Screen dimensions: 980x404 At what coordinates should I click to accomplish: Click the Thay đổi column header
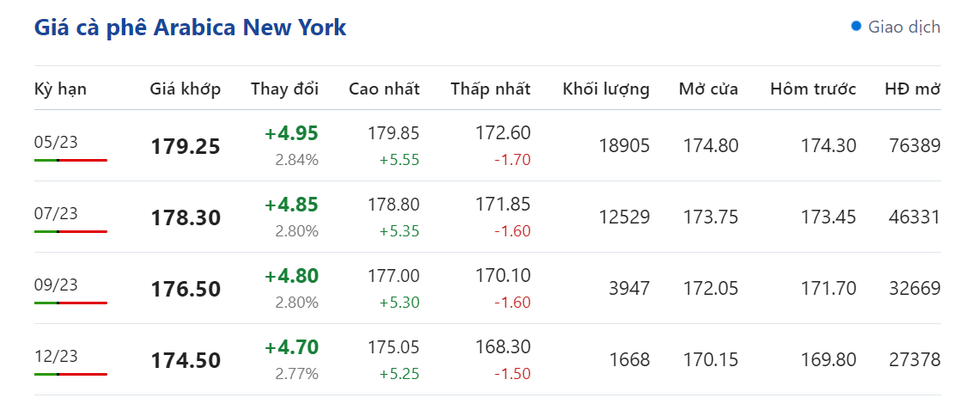click(x=284, y=89)
